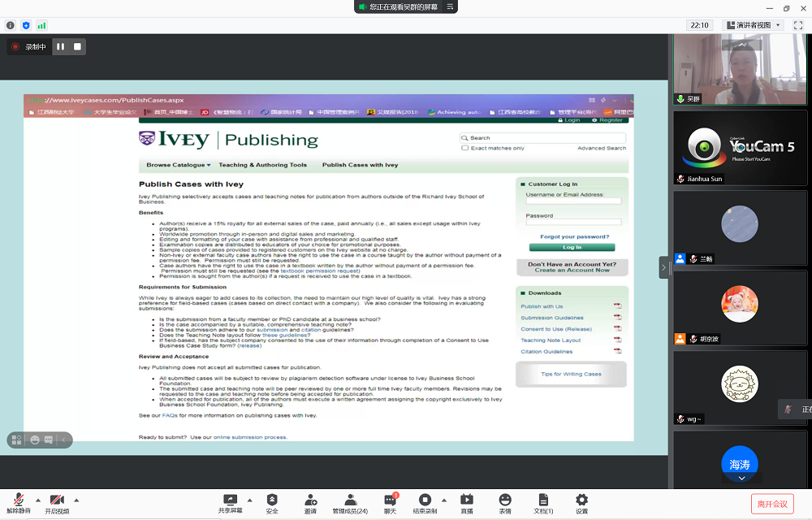Image resolution: width=812 pixels, height=520 pixels.
Task: Expand audio options arrow beside 解除静音
Action: 38,500
